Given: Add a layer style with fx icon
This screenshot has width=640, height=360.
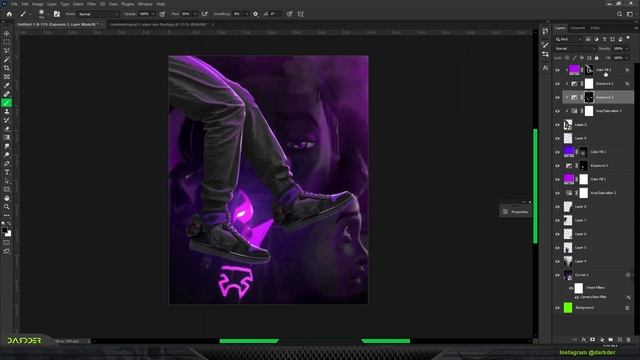Looking at the screenshot, I should 584,340.
